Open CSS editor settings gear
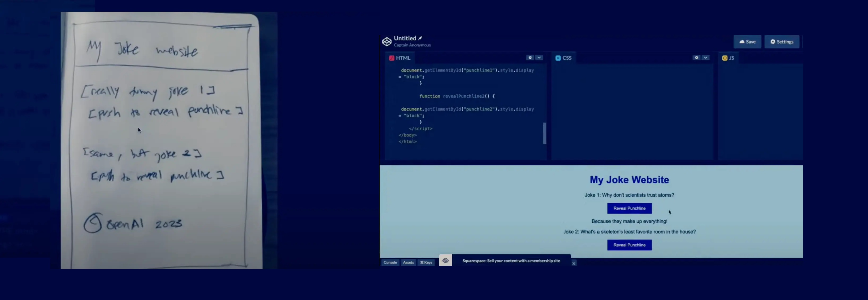The height and width of the screenshot is (300, 868). point(696,58)
